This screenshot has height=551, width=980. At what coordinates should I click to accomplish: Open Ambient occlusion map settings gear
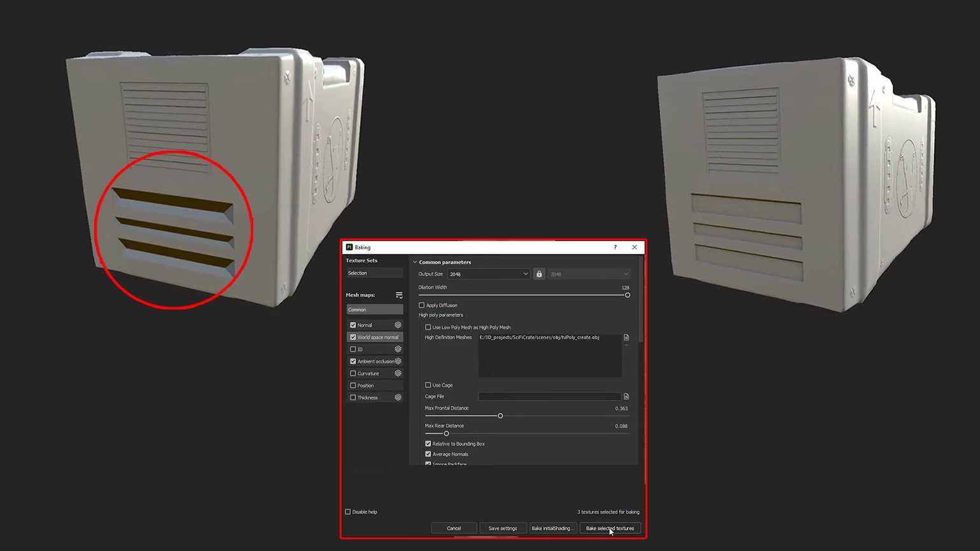pos(398,361)
